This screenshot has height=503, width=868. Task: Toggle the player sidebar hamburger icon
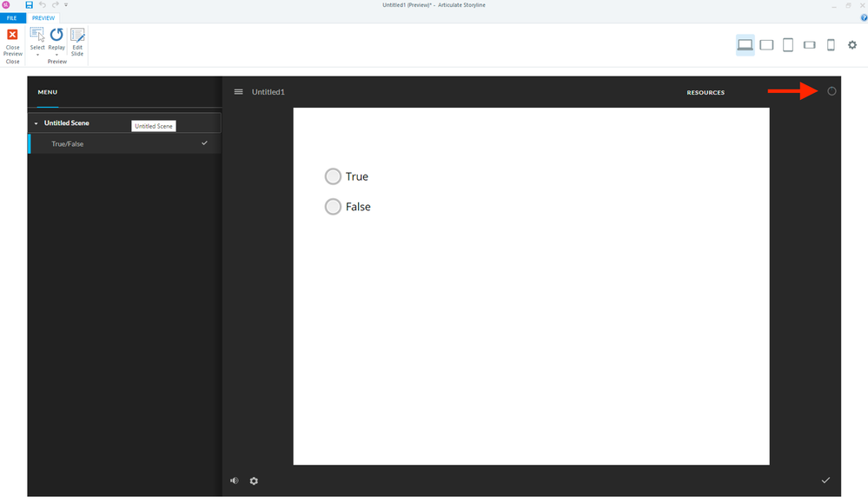click(x=239, y=92)
